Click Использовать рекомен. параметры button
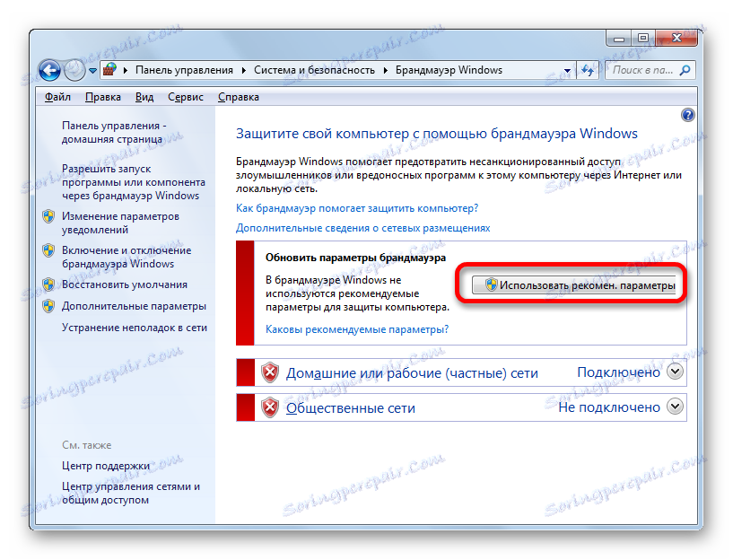 pyautogui.click(x=574, y=285)
